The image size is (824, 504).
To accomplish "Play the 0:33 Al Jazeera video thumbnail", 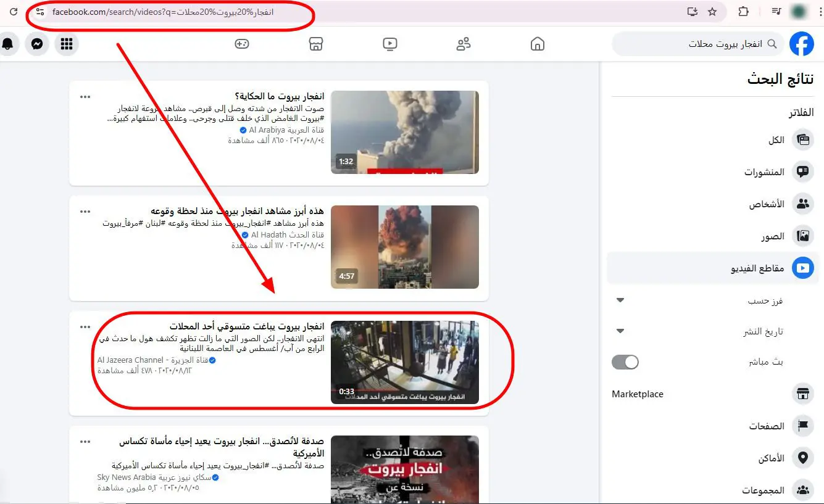I will [x=405, y=362].
